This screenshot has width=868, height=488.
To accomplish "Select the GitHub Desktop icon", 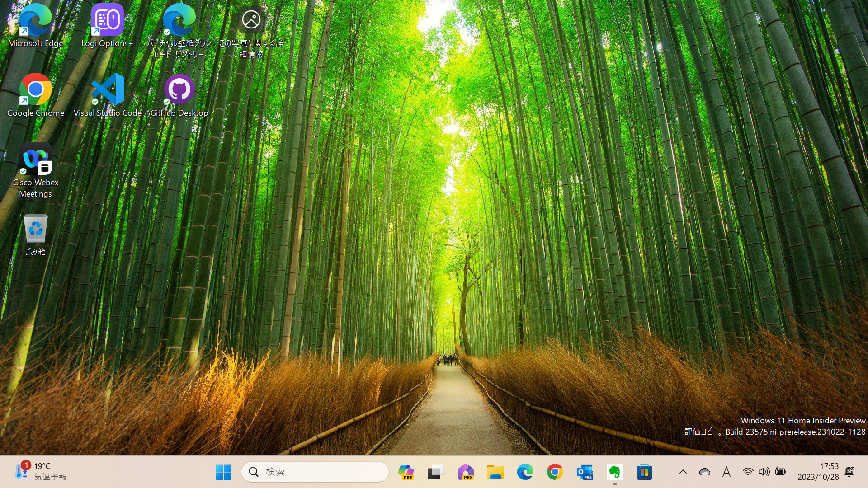I will 179,96.
